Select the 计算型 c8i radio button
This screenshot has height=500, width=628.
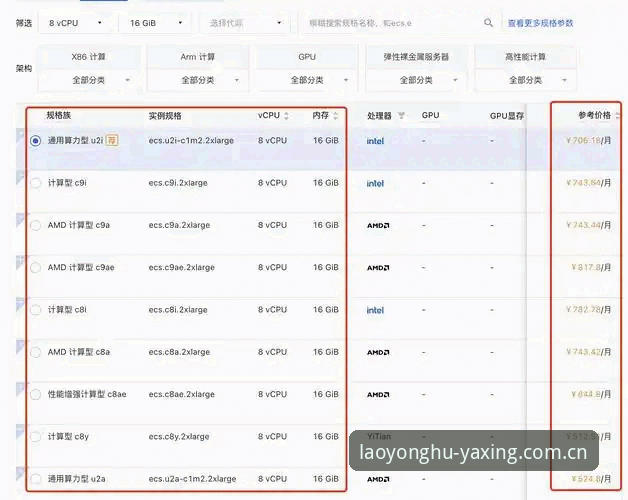tap(36, 310)
